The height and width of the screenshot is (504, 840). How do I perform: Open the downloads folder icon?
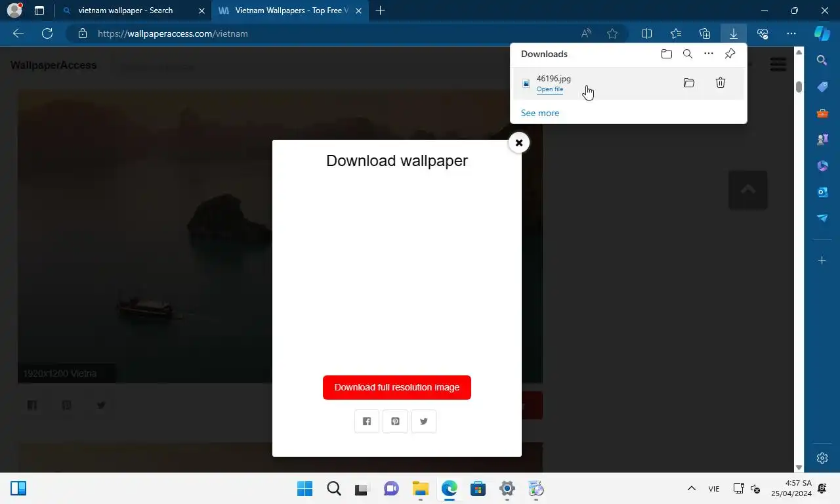[x=667, y=54]
